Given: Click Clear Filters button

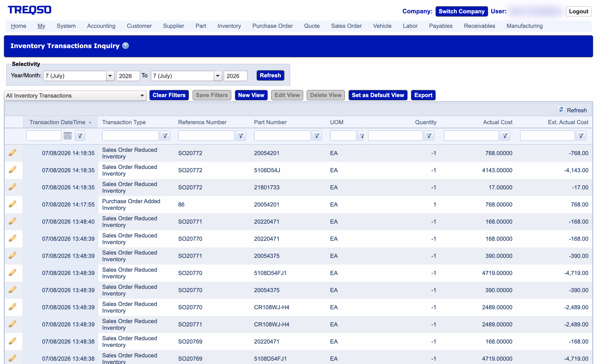Looking at the screenshot, I should tap(169, 95).
